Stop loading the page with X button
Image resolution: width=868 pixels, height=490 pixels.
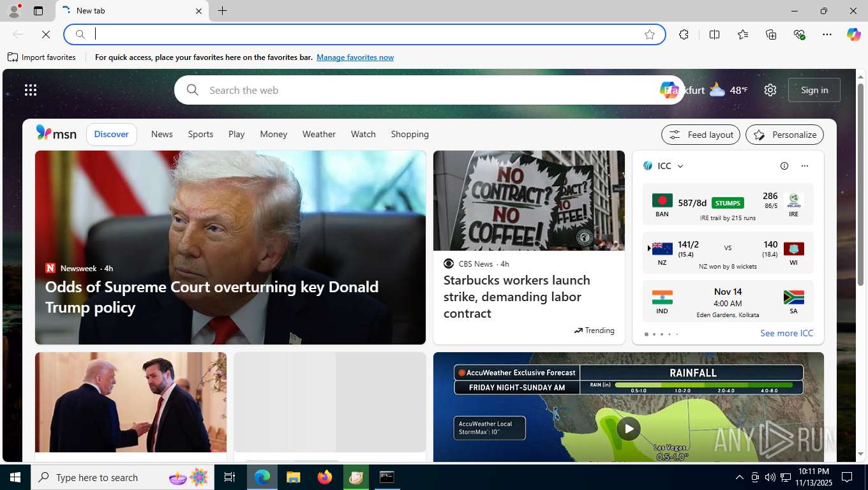pyautogui.click(x=46, y=34)
